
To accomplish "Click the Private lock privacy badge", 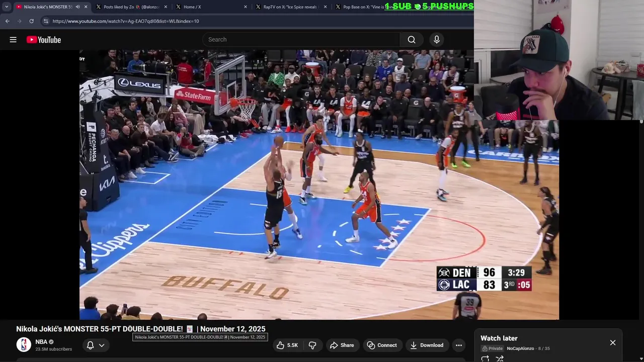I will tap(493, 348).
